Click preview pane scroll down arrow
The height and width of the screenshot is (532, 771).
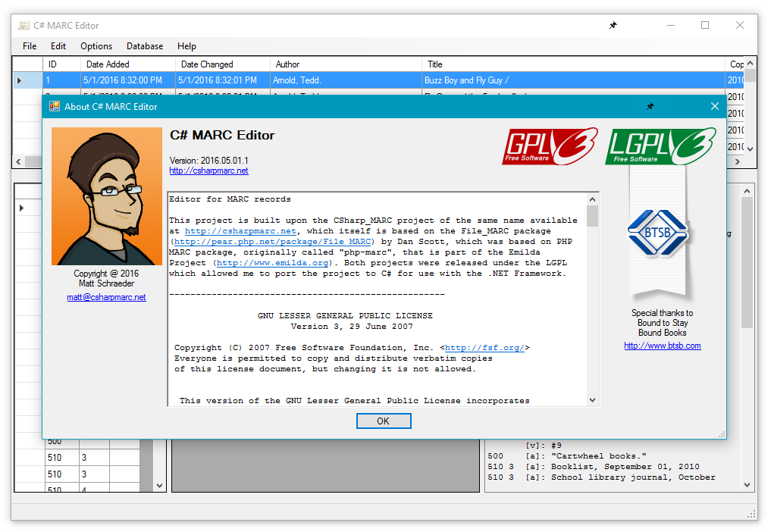click(x=747, y=485)
